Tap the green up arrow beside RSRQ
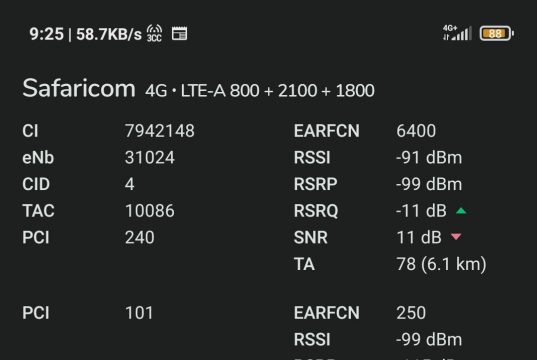 tap(461, 211)
